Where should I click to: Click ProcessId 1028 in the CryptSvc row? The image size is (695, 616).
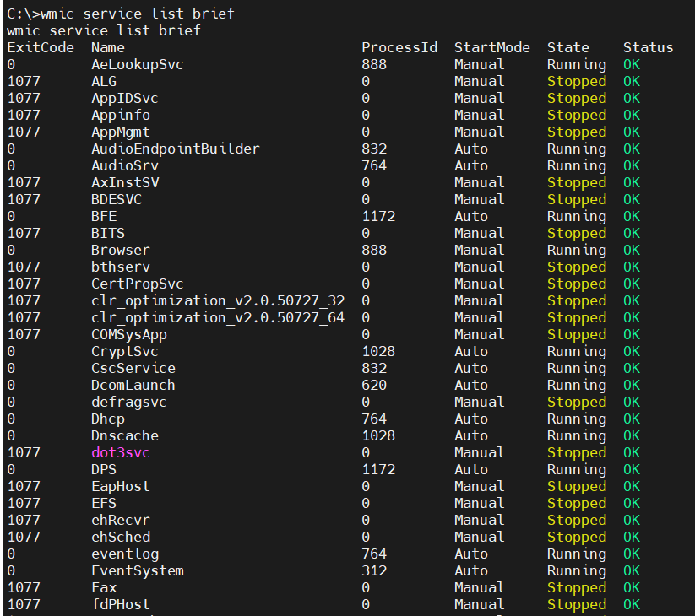tap(378, 351)
